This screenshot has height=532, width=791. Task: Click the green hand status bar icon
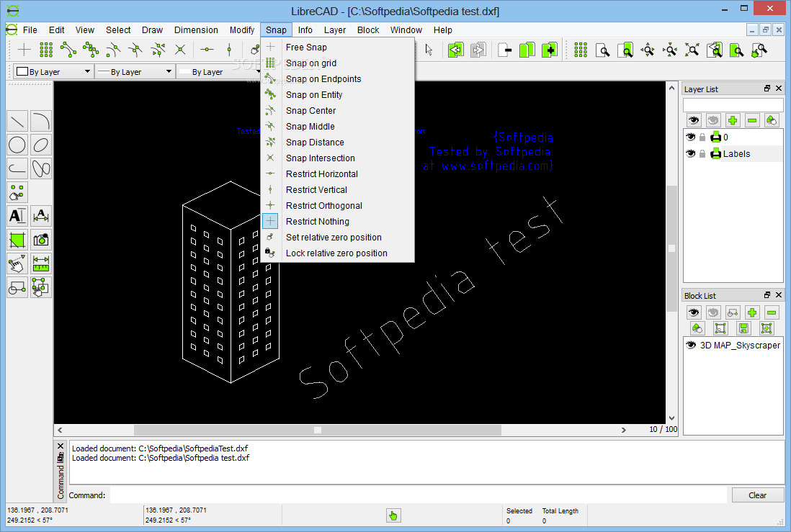[393, 515]
